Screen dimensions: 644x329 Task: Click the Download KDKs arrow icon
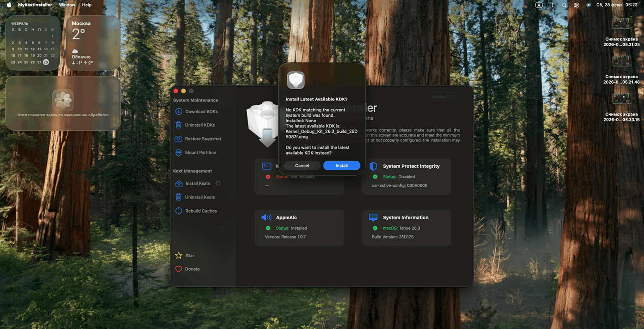point(179,111)
